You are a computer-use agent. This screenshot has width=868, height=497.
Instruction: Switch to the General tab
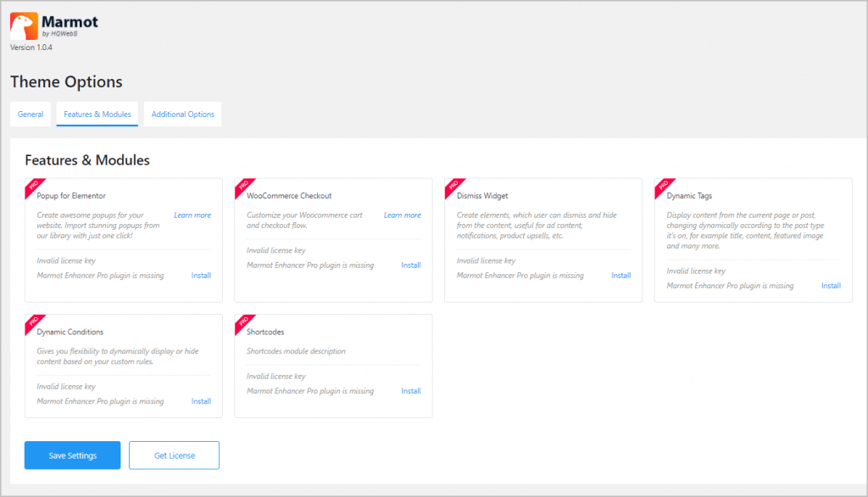coord(31,114)
